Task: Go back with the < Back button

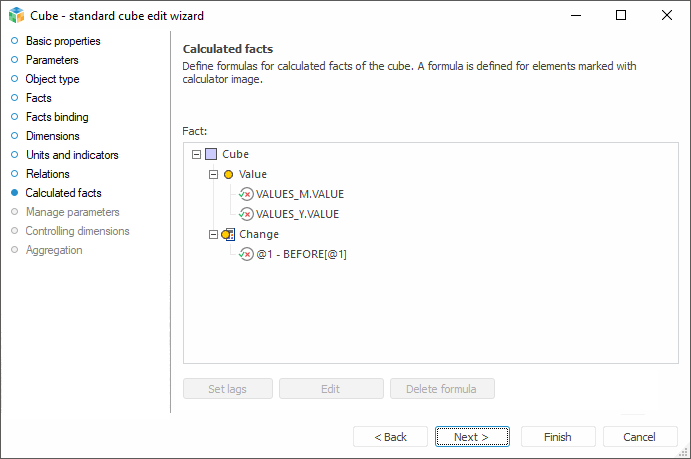Action: (x=390, y=437)
